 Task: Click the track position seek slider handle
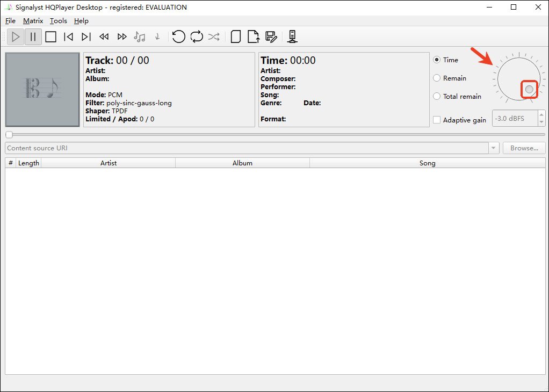(x=9, y=135)
